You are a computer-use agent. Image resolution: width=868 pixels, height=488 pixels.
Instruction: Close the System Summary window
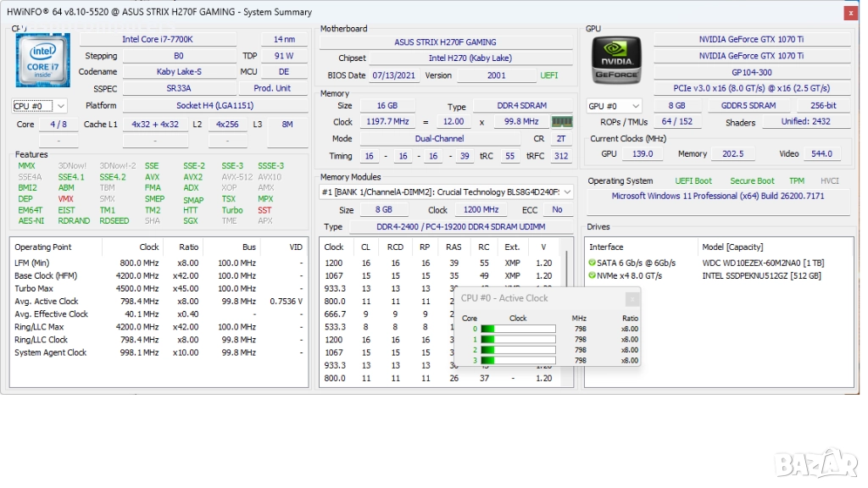850,13
